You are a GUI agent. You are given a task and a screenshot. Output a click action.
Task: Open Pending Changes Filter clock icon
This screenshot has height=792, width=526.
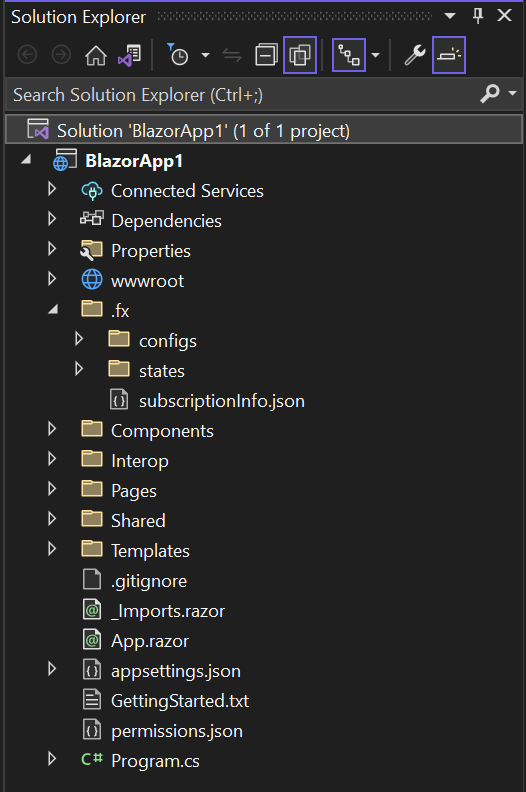(178, 55)
